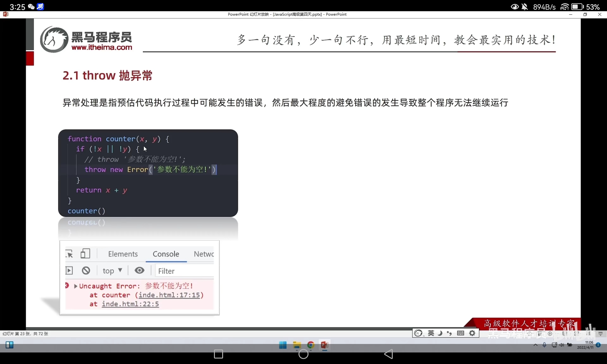Open the inde.html:22:5 source link

[x=130, y=304]
